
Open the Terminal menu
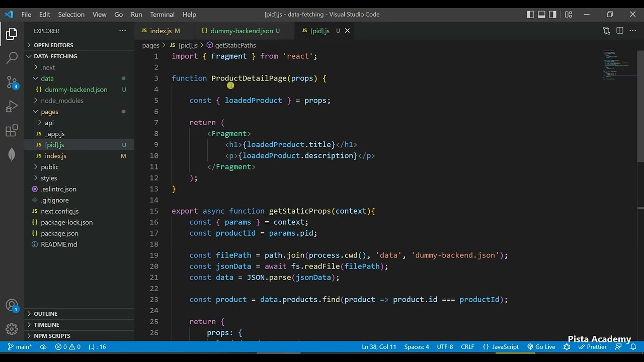coord(162,15)
